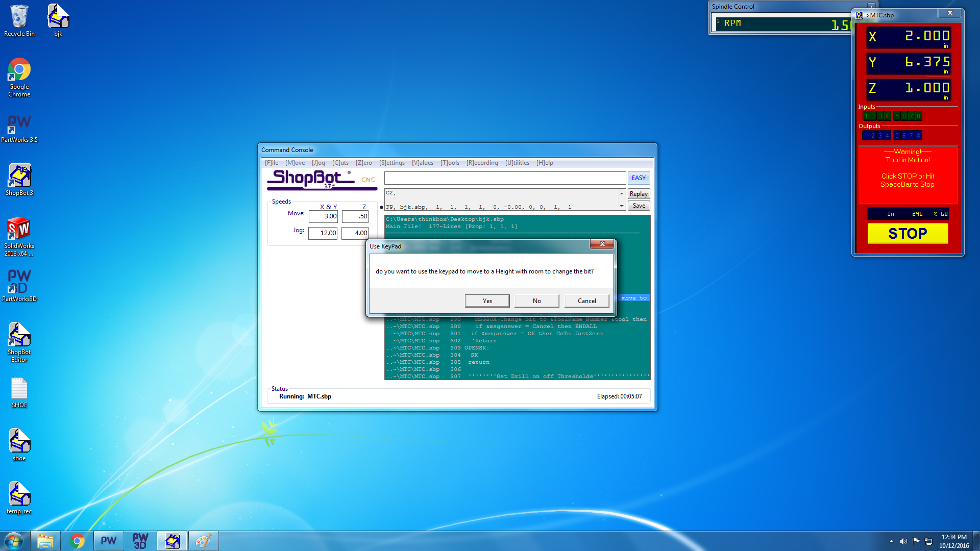Viewport: 980px width, 551px height.
Task: Open the [J]og menu
Action: pyautogui.click(x=318, y=163)
